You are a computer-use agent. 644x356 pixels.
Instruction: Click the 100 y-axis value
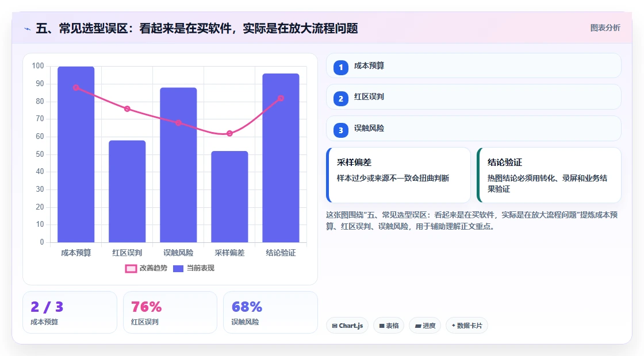(x=38, y=66)
